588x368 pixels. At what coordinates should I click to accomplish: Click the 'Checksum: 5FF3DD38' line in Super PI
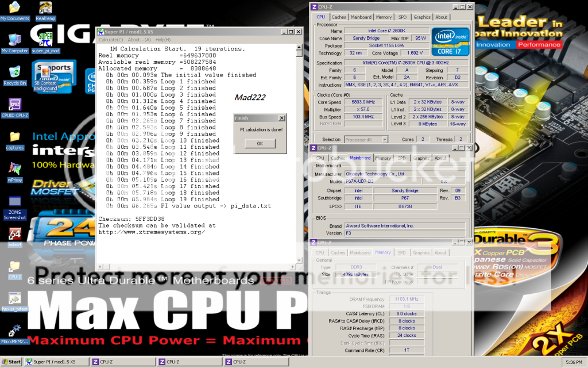(x=131, y=219)
